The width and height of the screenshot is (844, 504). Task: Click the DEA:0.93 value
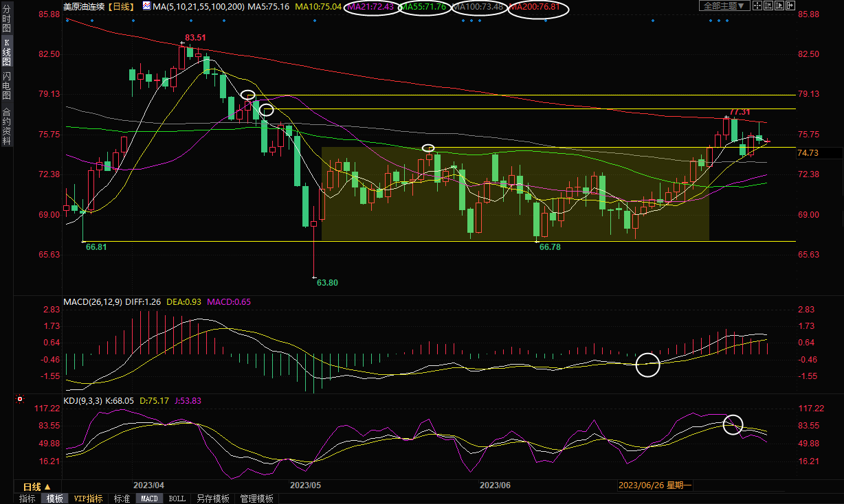[183, 301]
